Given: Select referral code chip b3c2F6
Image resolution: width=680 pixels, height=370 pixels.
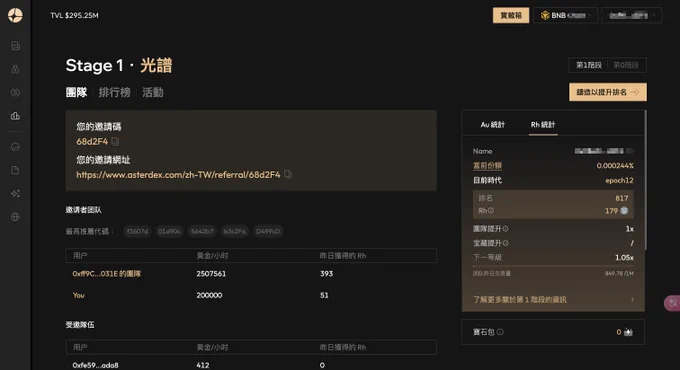Looking at the screenshot, I should 235,231.
